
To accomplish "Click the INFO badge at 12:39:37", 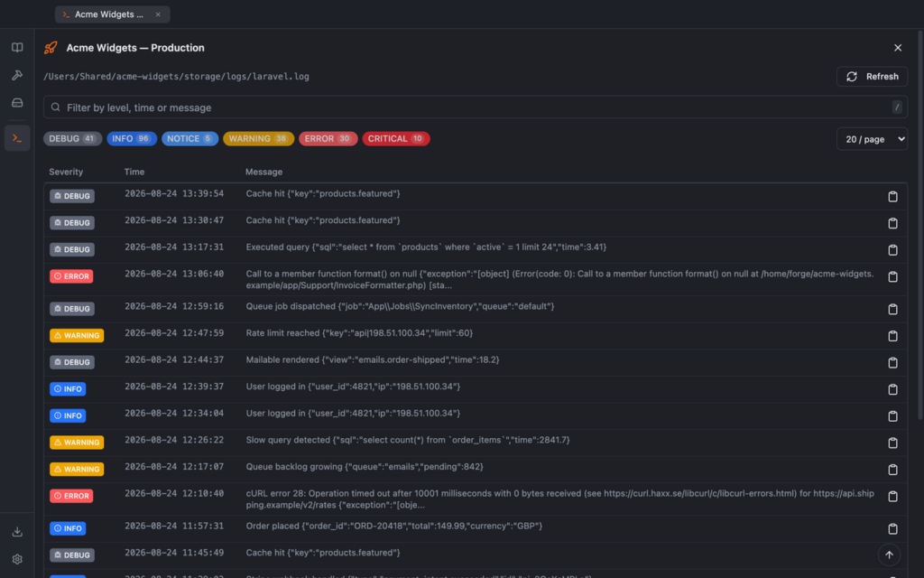I will pos(68,388).
